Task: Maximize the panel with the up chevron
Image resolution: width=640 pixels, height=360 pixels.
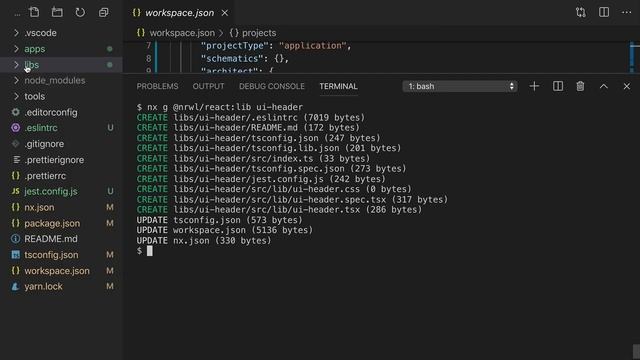Action: tap(603, 87)
